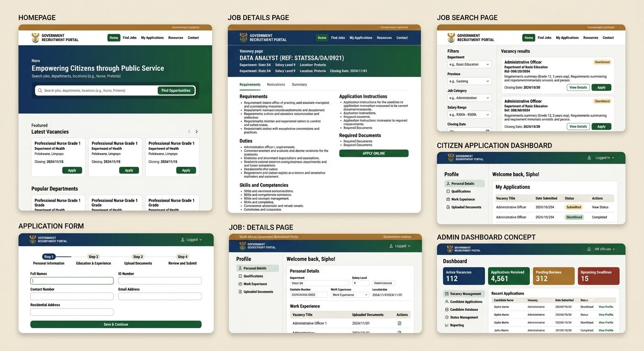Select the tab right of Requirements on Data Analyst page
644x351 pixels.
pyautogui.click(x=276, y=85)
